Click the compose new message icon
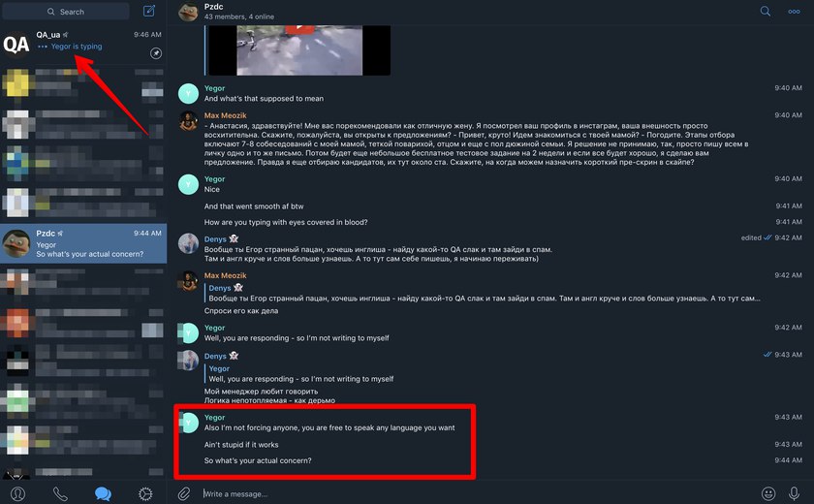 pyautogui.click(x=149, y=11)
